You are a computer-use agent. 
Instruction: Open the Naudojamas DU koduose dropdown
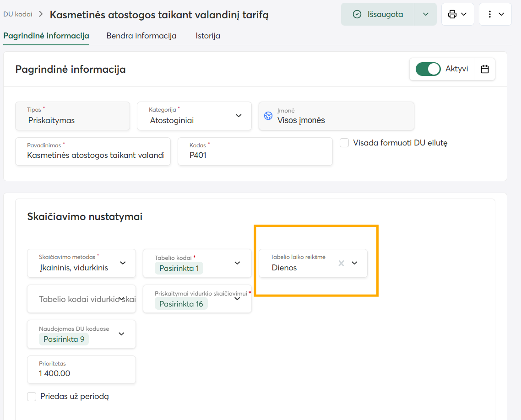122,334
